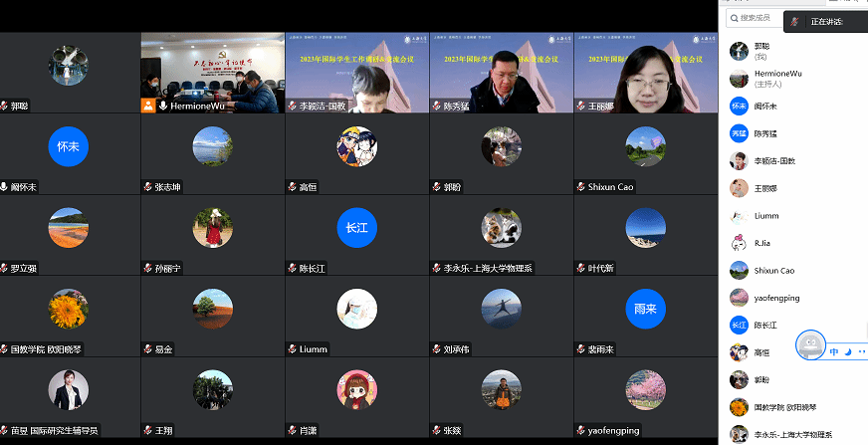Viewport: 868px width, 445px height.
Task: Click the input method mascot icon
Action: click(811, 345)
